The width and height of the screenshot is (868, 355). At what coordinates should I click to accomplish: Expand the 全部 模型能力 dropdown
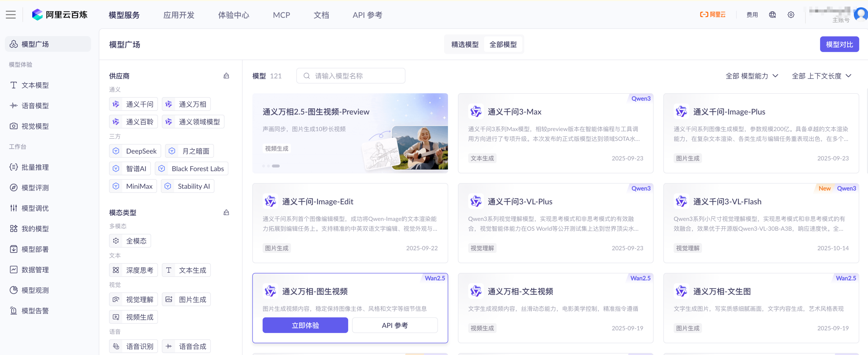coord(752,76)
